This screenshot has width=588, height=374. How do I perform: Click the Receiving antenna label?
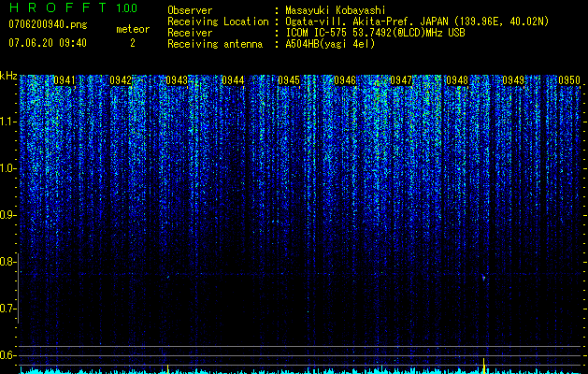(215, 44)
